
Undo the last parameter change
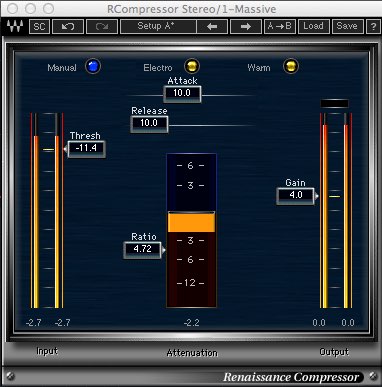(x=68, y=26)
